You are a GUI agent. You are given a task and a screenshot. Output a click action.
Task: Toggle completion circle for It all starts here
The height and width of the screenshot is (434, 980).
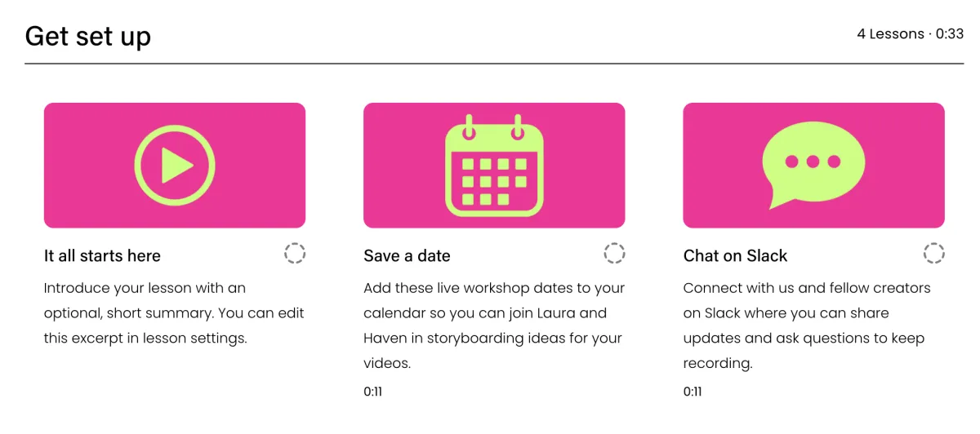click(295, 253)
